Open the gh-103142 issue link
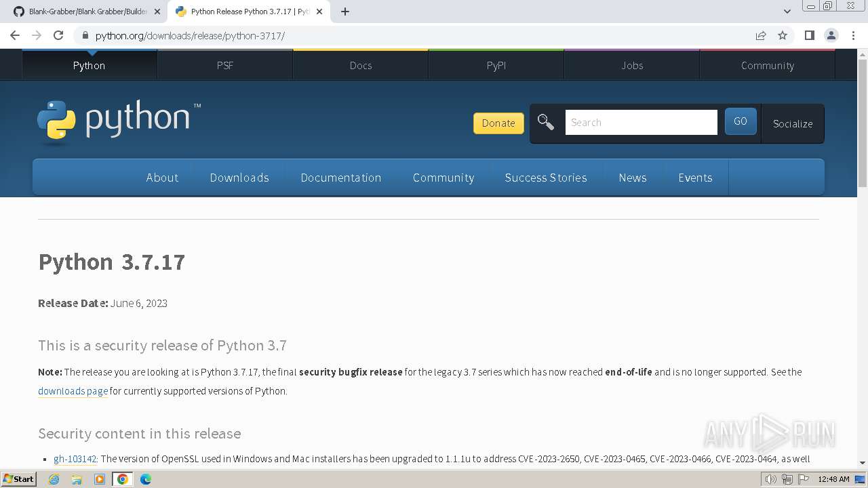Viewport: 868px width, 488px height. pos(75,459)
